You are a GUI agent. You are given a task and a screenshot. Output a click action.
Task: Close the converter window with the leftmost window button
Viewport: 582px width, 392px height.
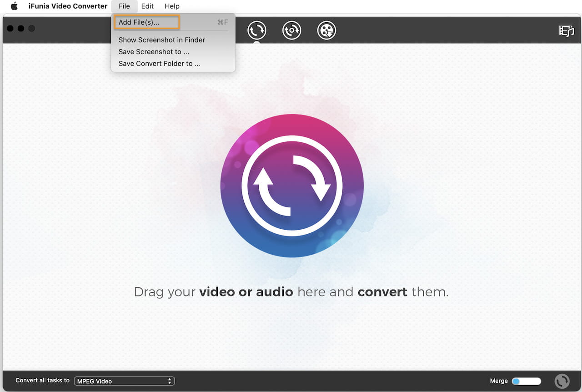point(10,29)
